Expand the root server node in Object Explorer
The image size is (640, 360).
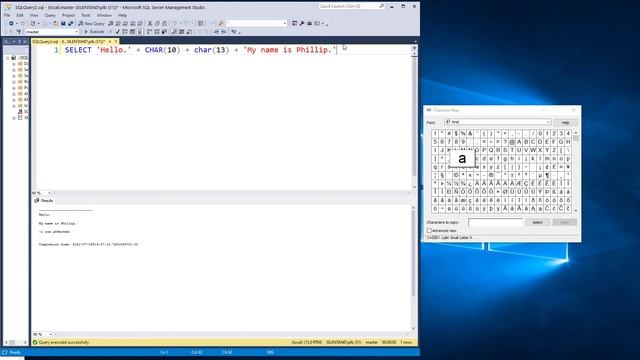pos(7,58)
